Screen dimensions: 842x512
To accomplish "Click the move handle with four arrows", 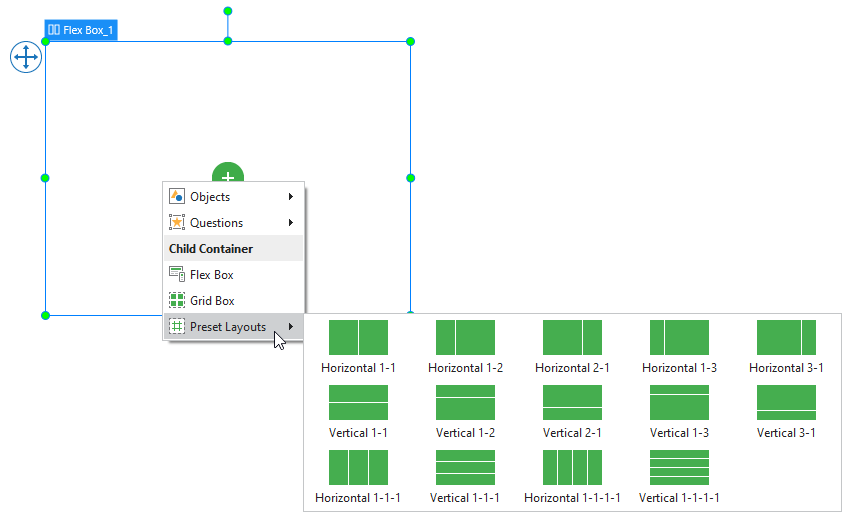I will coord(25,58).
